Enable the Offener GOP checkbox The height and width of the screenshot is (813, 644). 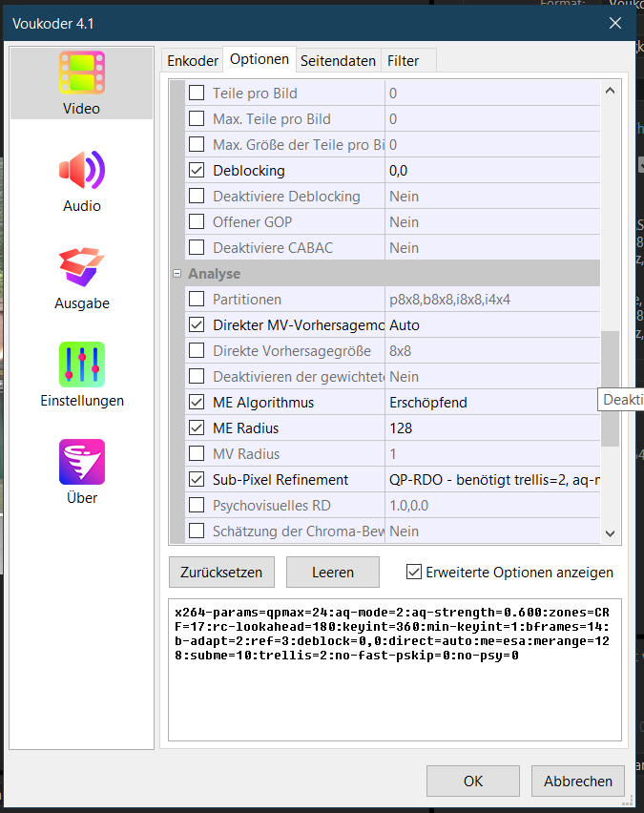197,222
